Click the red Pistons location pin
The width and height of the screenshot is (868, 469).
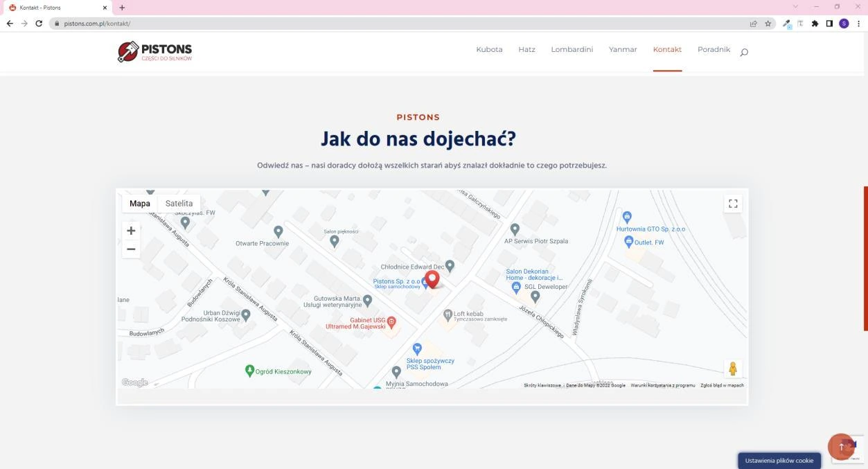[432, 279]
